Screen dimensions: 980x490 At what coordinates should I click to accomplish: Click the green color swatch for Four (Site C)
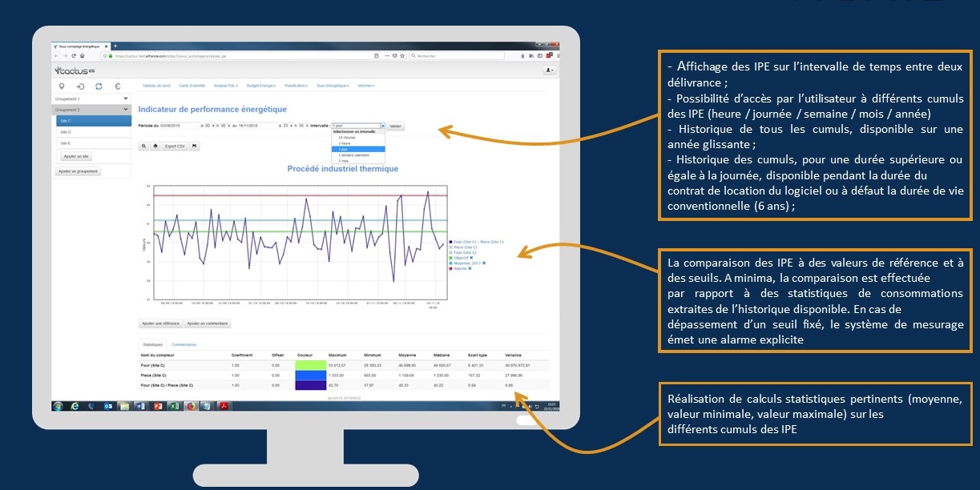tap(309, 364)
